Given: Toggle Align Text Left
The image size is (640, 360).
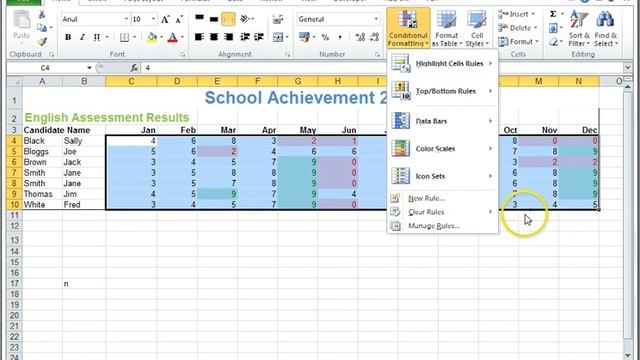Looking at the screenshot, I should [199, 37].
